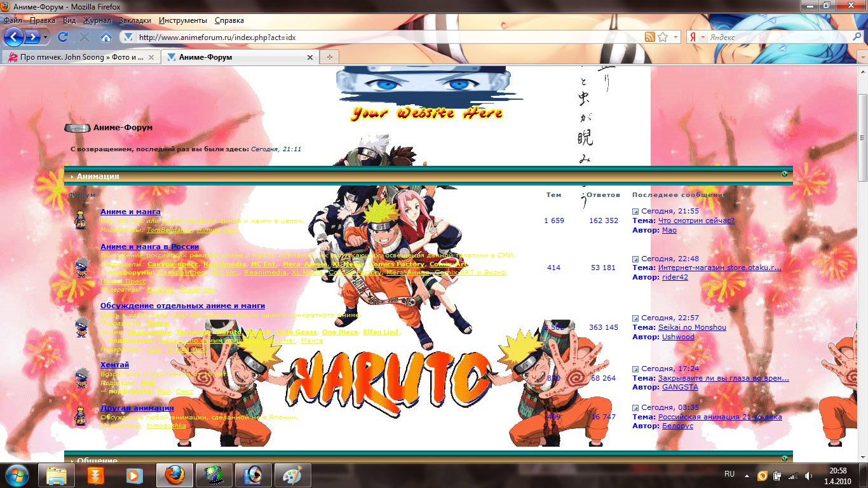
Task: Click the RSS feed icon in address bar
Action: click(x=649, y=37)
